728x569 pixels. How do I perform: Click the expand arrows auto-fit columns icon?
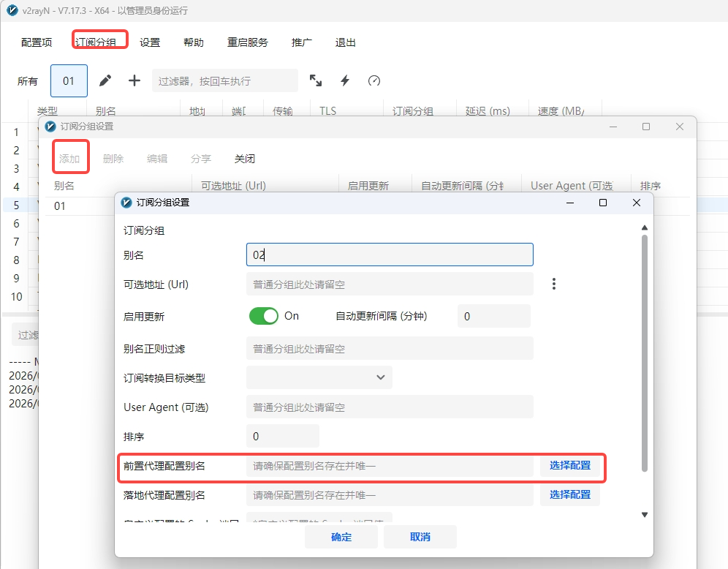click(x=316, y=81)
